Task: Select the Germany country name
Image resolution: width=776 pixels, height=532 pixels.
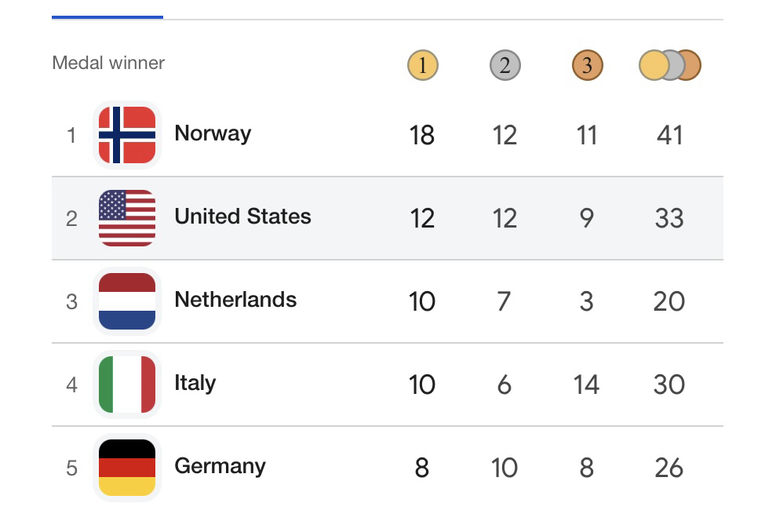Action: [220, 466]
